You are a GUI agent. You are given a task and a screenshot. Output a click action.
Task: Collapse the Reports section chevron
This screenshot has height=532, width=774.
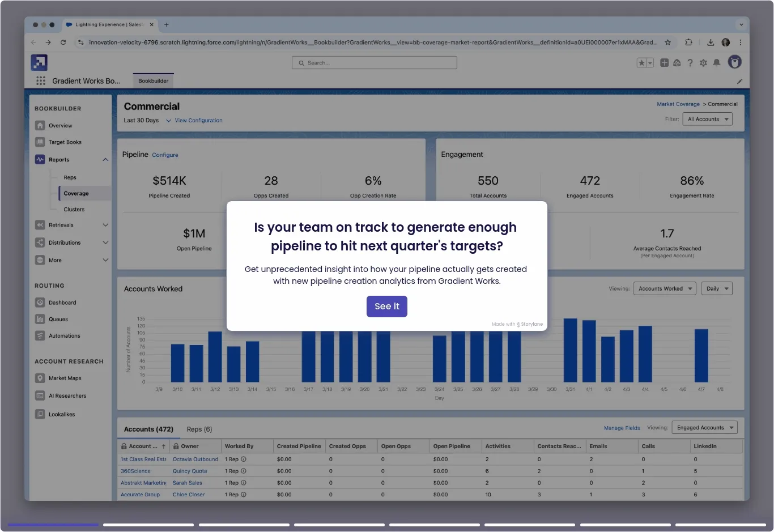(105, 160)
